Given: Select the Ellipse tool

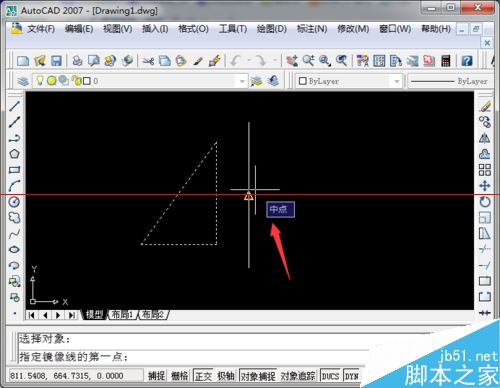Looking at the screenshot, I should [14, 249].
